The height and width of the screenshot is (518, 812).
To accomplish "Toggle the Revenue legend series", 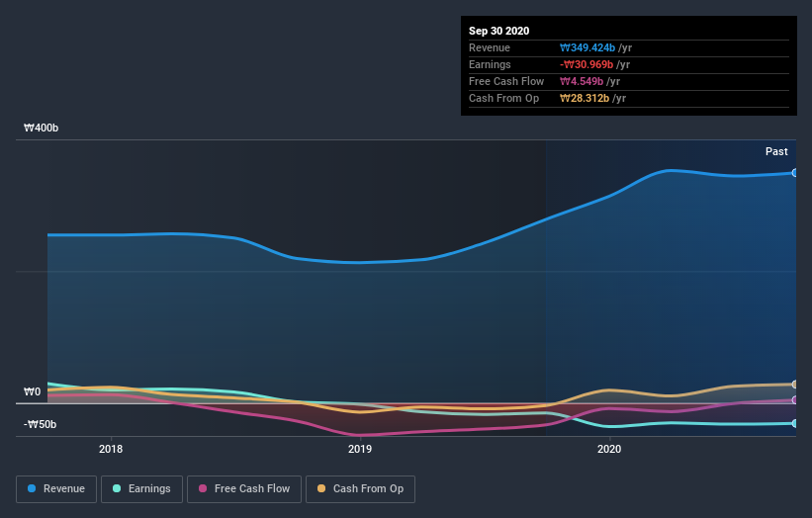I will [56, 489].
